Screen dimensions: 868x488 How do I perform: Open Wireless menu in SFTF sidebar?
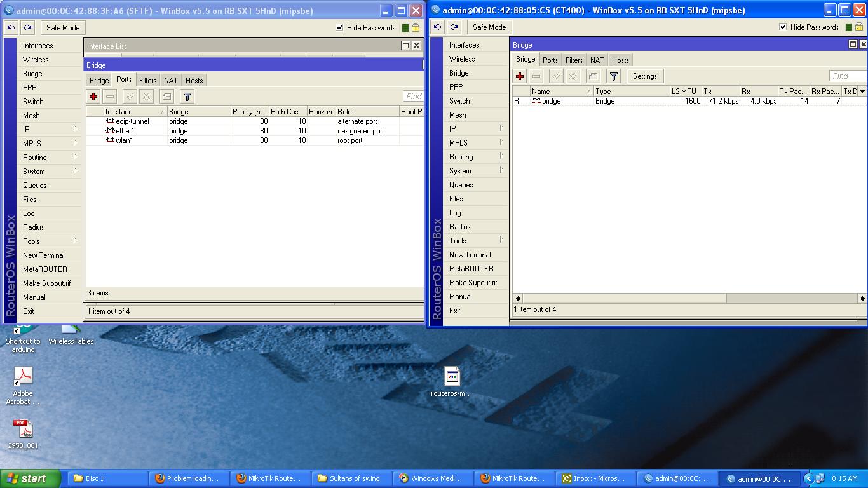pos(36,60)
